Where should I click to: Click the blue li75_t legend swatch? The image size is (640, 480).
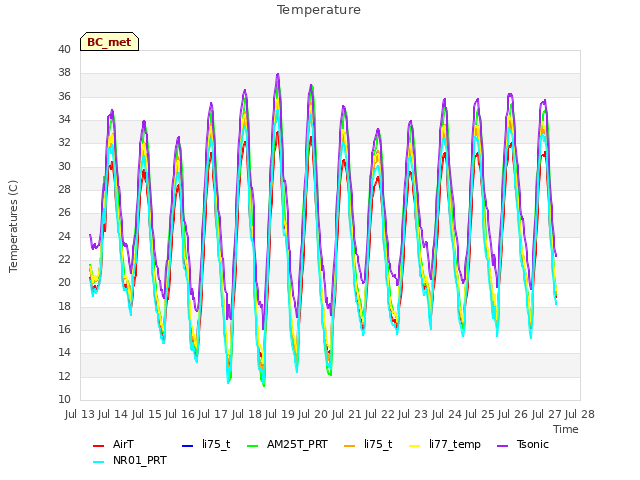click(x=187, y=446)
